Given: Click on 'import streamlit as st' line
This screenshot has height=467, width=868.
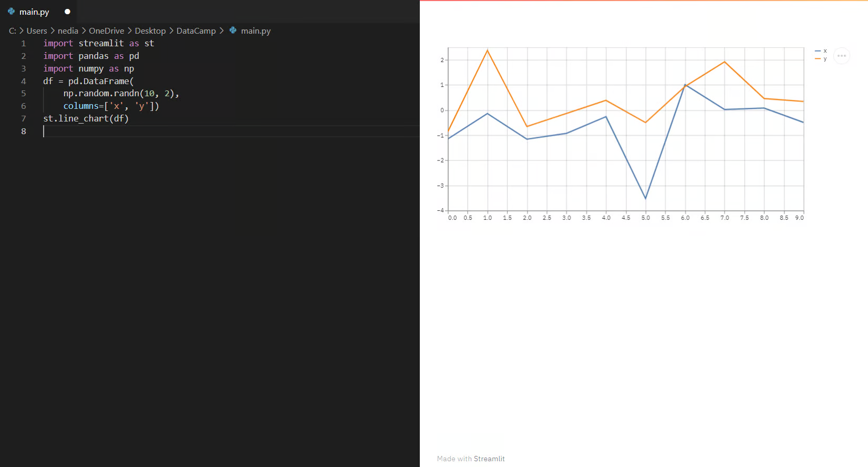Looking at the screenshot, I should [x=99, y=44].
